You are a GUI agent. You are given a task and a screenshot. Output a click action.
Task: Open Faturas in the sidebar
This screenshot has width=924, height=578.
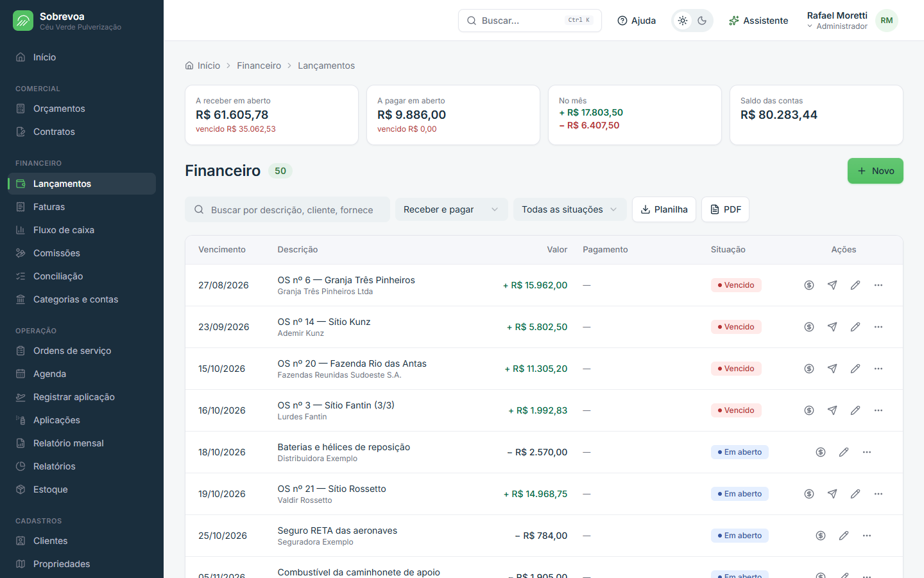(81, 207)
